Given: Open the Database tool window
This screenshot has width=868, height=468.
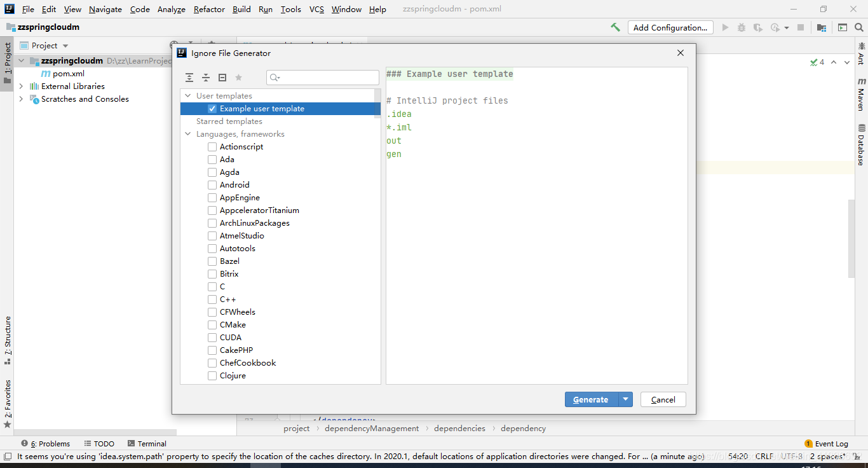Looking at the screenshot, I should [861, 145].
